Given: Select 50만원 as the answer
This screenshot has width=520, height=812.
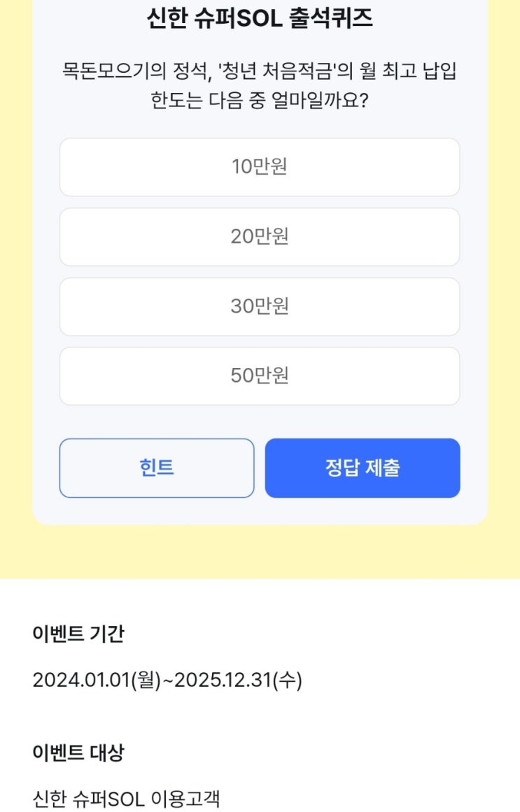Looking at the screenshot, I should 260,376.
